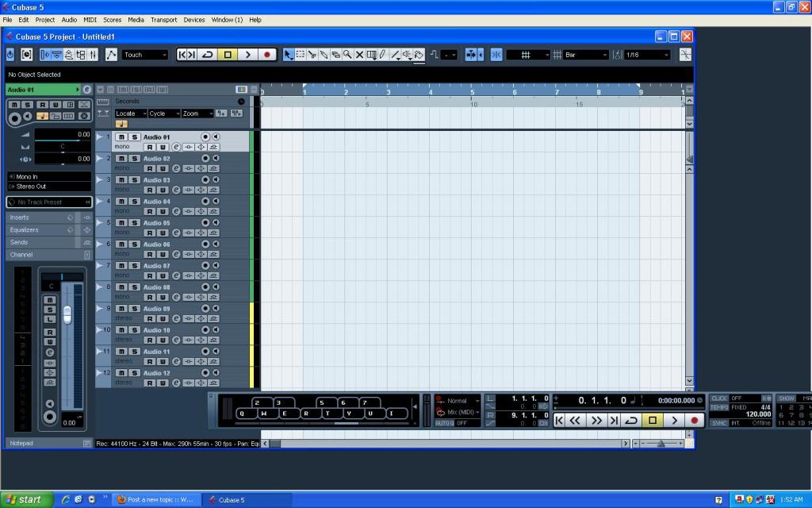Select the Play speaker tool
This screenshot has height=508, width=812.
[407, 55]
